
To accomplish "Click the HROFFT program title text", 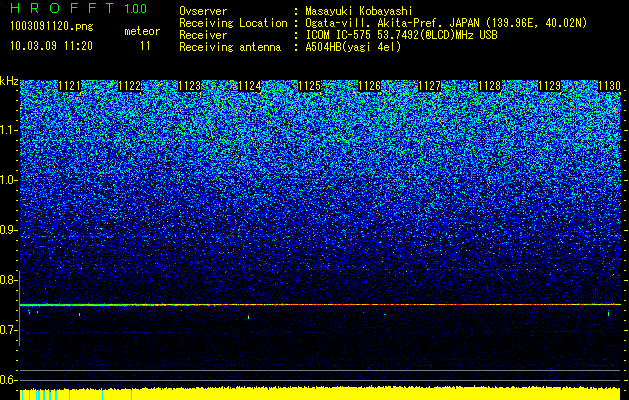I will 61,8.
